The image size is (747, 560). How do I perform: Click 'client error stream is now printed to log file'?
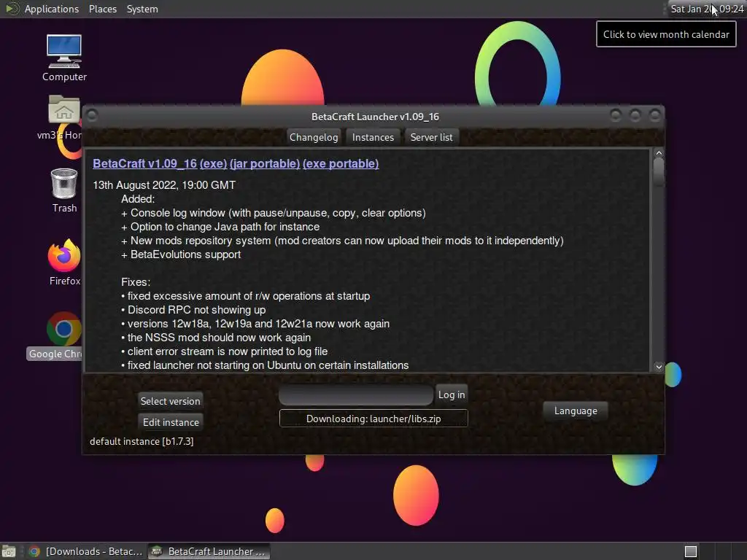click(225, 351)
